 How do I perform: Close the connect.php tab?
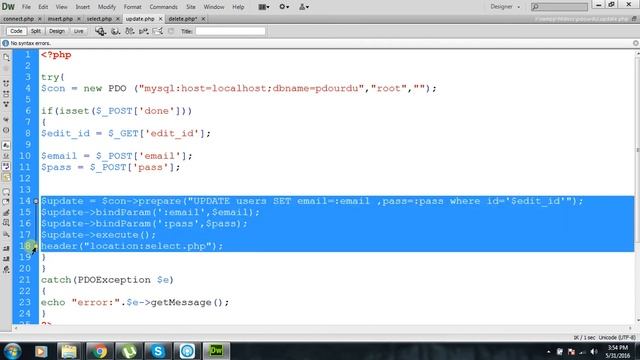[40, 19]
